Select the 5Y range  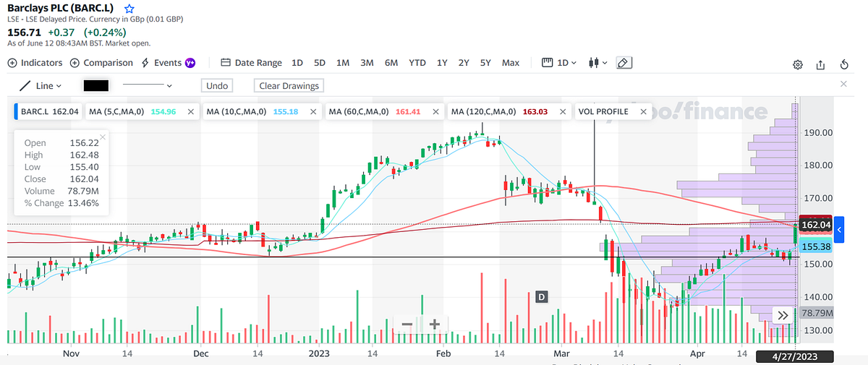(485, 63)
